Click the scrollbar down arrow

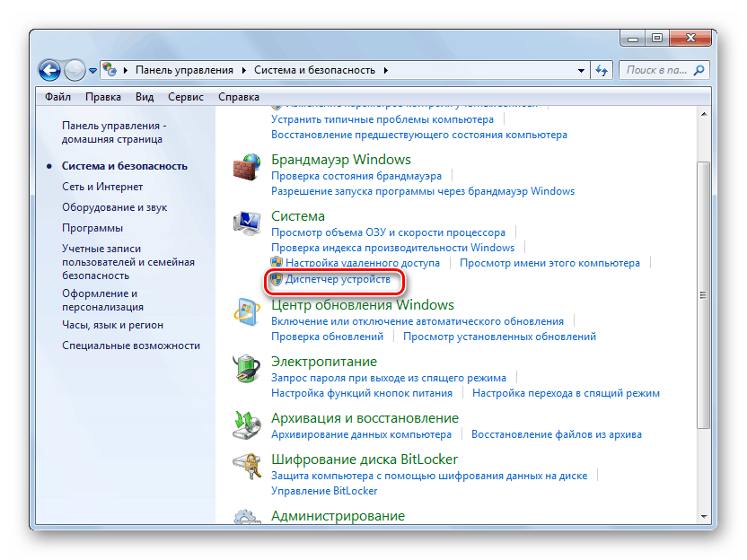[704, 517]
